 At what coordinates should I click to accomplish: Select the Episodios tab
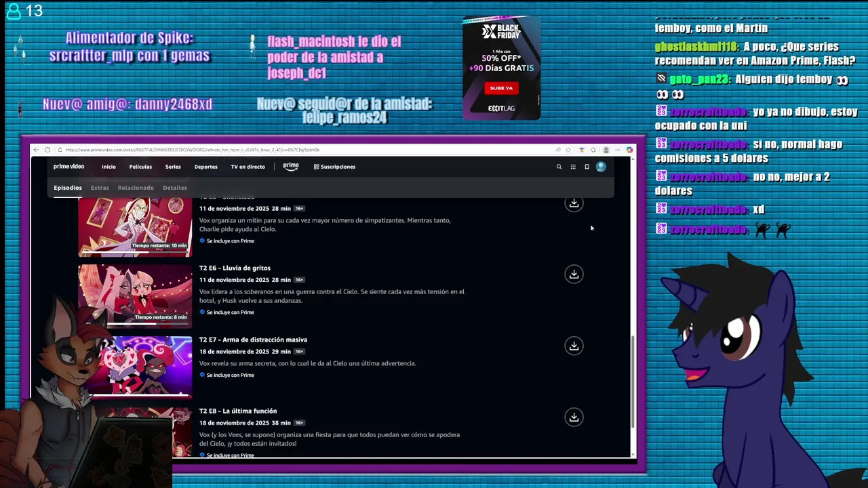click(68, 188)
